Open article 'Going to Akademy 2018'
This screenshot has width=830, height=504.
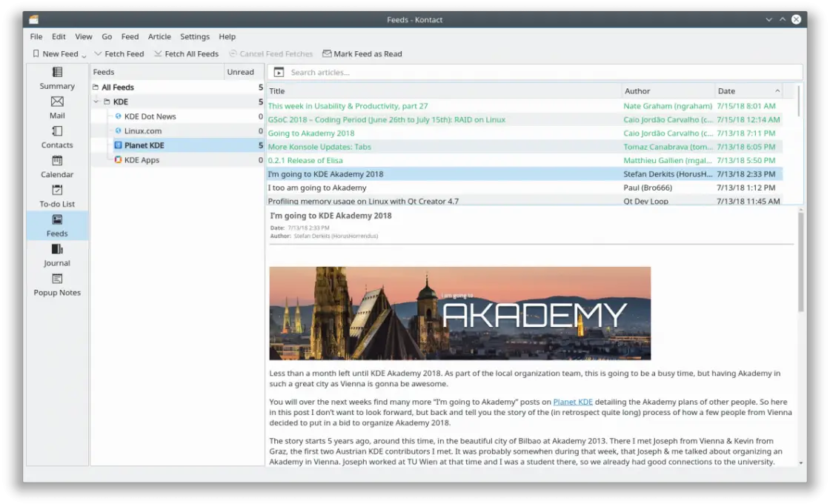click(x=525, y=133)
